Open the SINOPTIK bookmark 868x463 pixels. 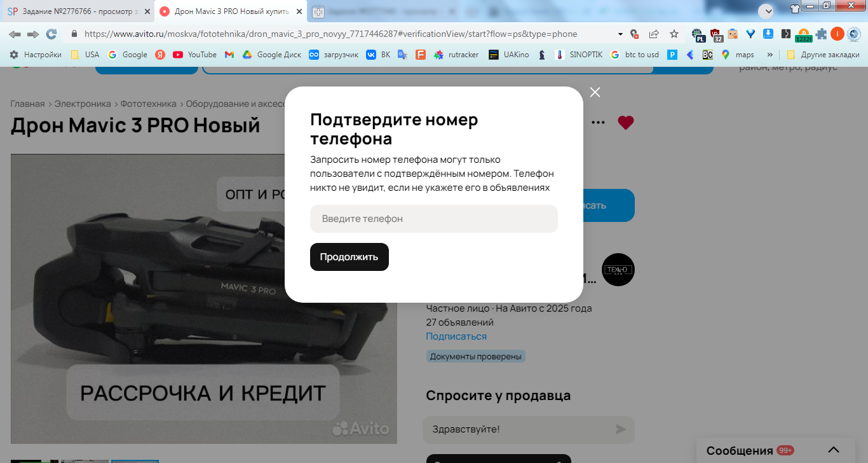(579, 55)
